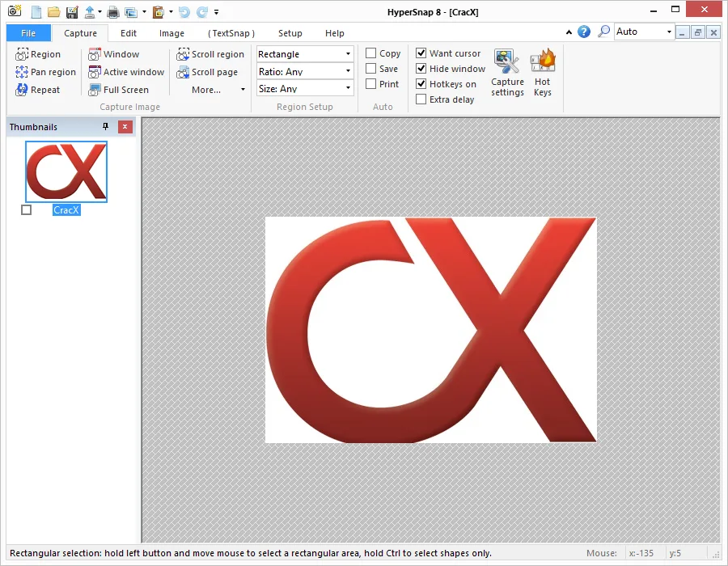The height and width of the screenshot is (566, 728).
Task: Pin the Thumbnails panel
Action: click(x=105, y=127)
